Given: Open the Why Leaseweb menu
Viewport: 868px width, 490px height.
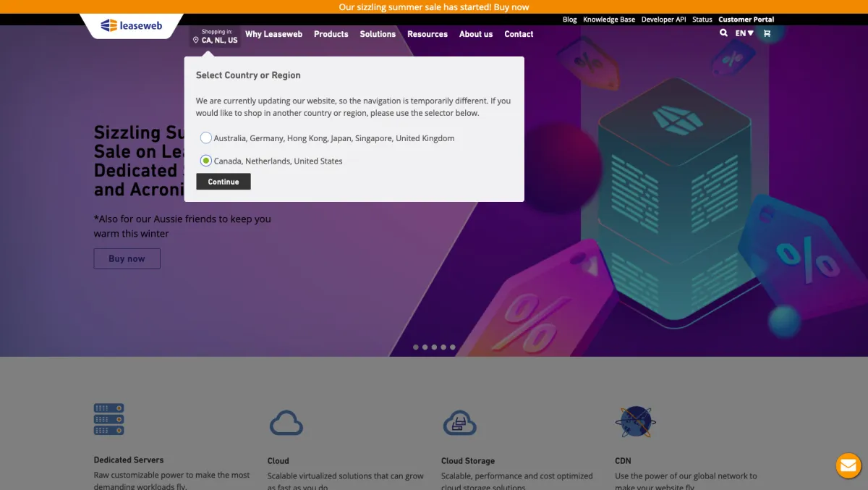Looking at the screenshot, I should click(x=273, y=34).
